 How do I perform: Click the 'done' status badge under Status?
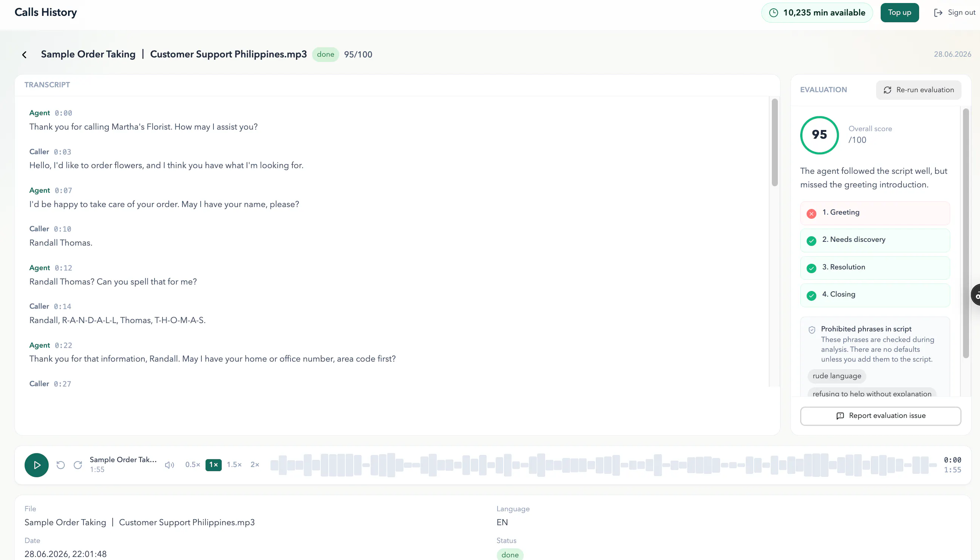(509, 555)
